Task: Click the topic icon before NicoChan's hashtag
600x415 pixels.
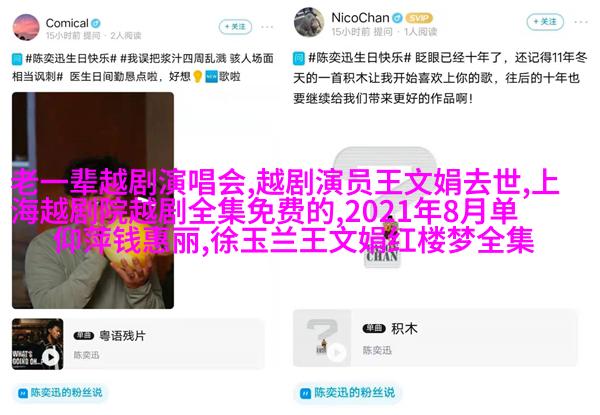Action: [299, 58]
